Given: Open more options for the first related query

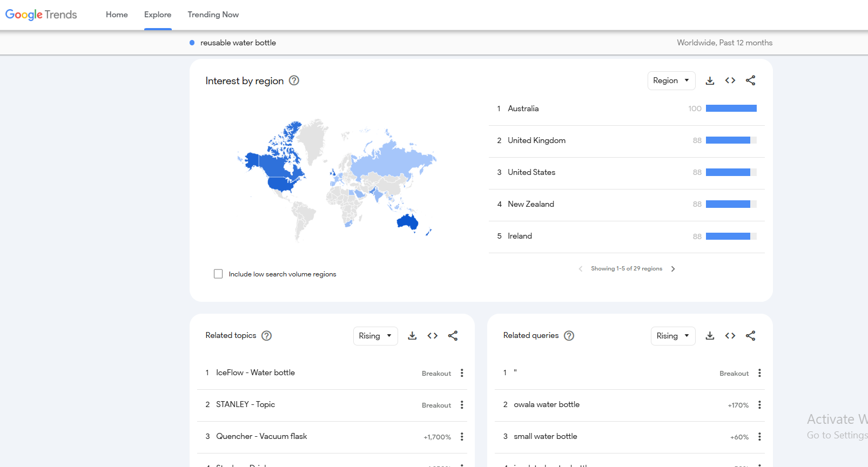Looking at the screenshot, I should pyautogui.click(x=759, y=373).
